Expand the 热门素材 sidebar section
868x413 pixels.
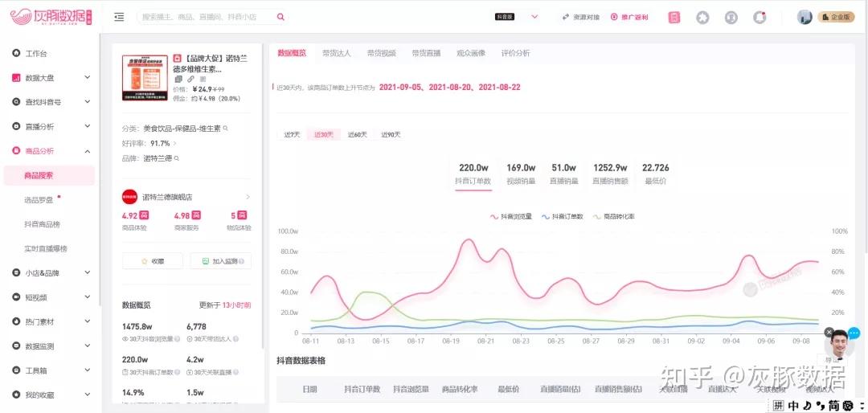tap(88, 321)
